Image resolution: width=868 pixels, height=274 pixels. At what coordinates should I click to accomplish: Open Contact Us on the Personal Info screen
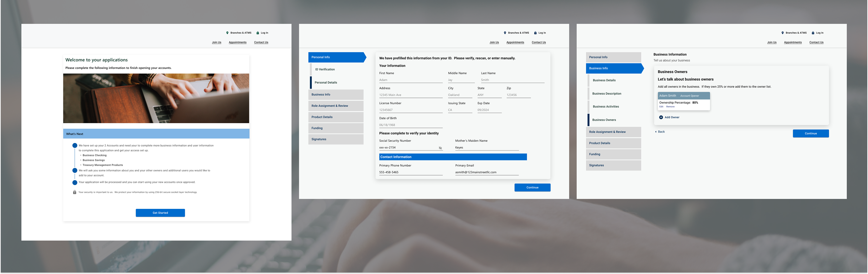pos(539,42)
